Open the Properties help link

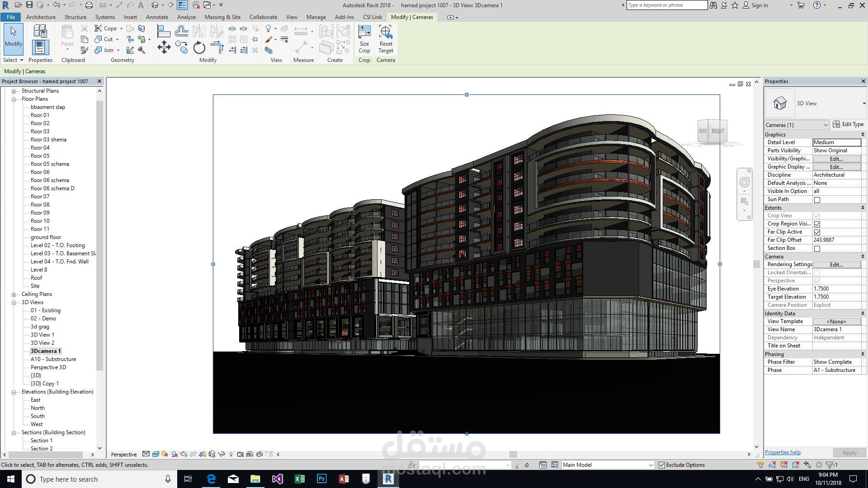(783, 452)
